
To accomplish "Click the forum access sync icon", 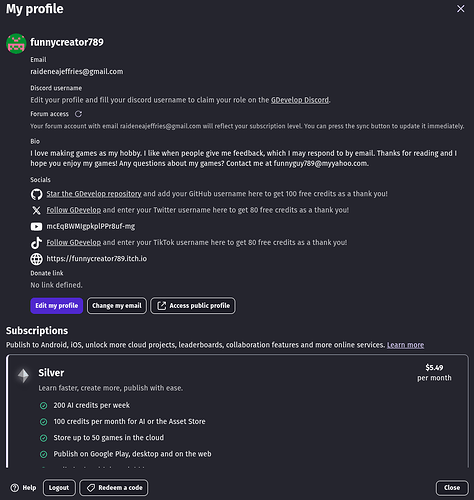I will click(x=78, y=114).
